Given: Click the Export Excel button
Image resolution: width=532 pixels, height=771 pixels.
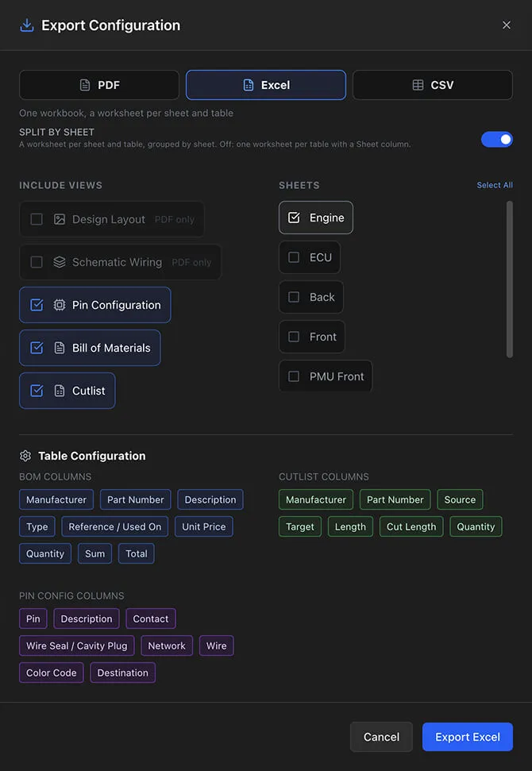Looking at the screenshot, I should [x=468, y=737].
